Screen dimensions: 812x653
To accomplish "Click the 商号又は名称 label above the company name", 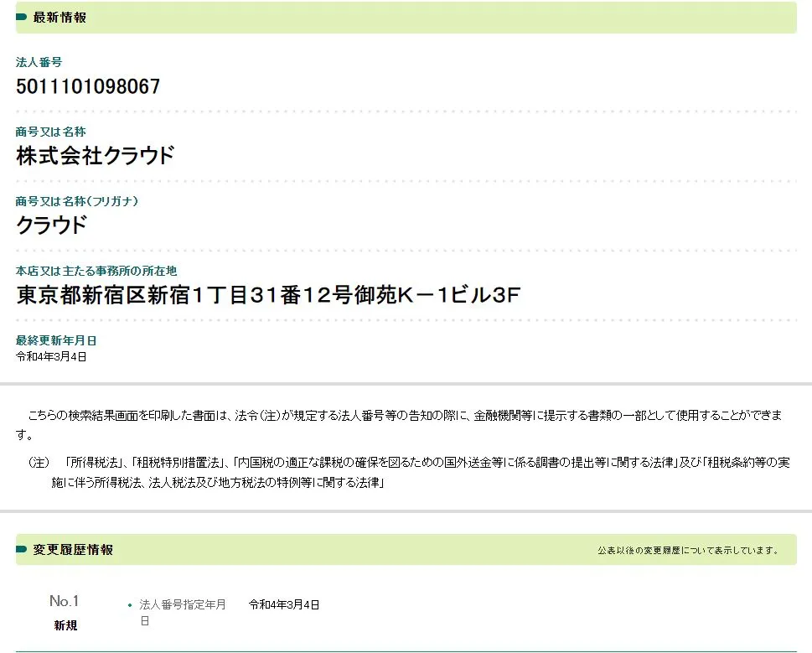I will 50,132.
